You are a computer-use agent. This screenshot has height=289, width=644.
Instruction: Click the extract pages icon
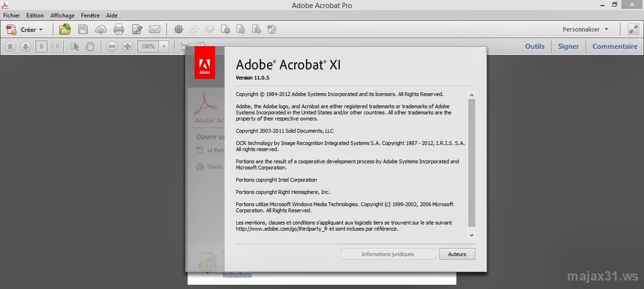pos(256,29)
